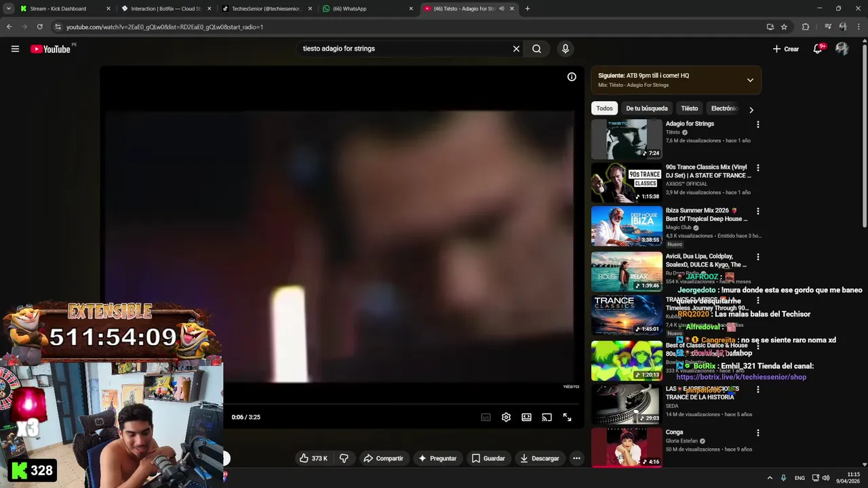
Task: Switch to WhatsApp tab
Action: coord(368,9)
